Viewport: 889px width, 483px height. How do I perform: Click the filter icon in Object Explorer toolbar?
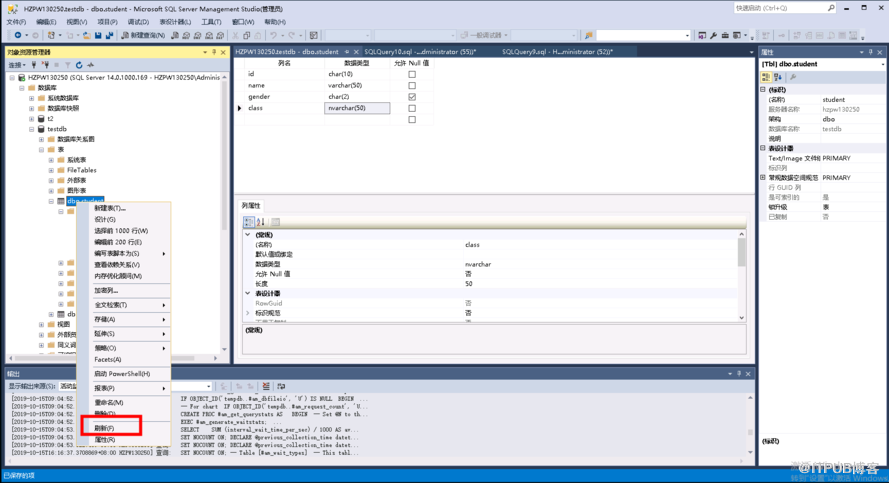pos(67,64)
